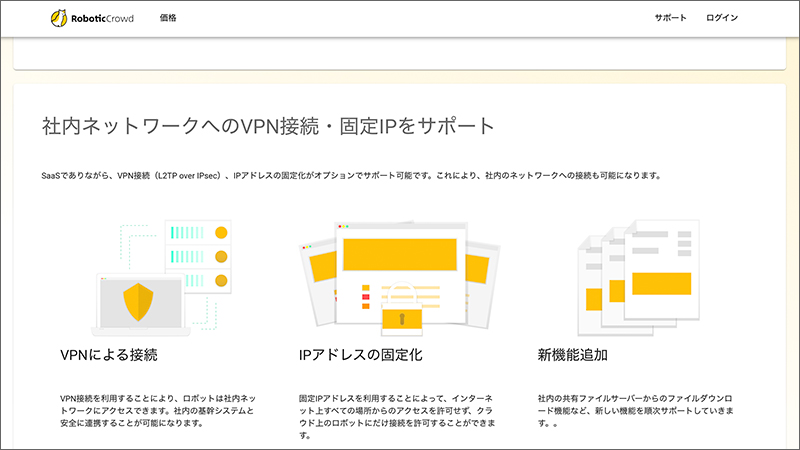Click the description starting 固定IPアドレスを利用する
The width and height of the screenshot is (800, 450).
(397, 417)
